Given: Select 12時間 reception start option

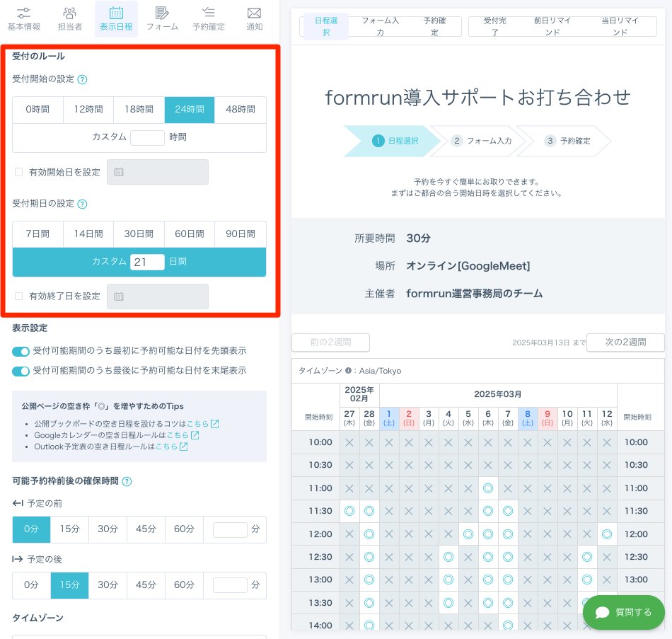Looking at the screenshot, I should 88,110.
